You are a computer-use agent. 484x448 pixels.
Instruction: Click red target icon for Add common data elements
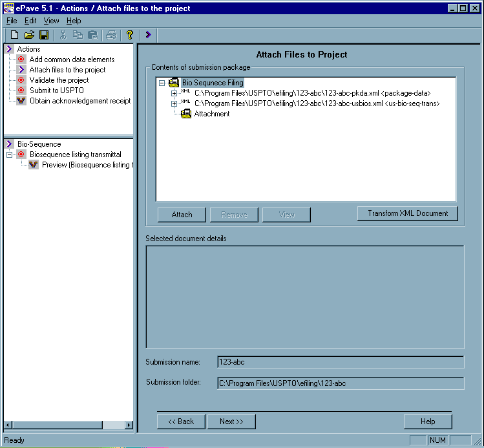(21, 59)
